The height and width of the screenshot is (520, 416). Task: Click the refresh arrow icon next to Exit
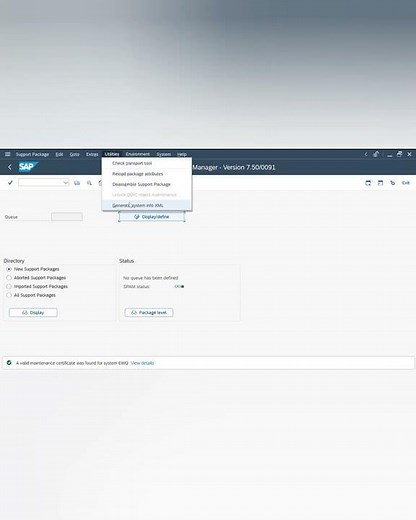[x=393, y=183]
